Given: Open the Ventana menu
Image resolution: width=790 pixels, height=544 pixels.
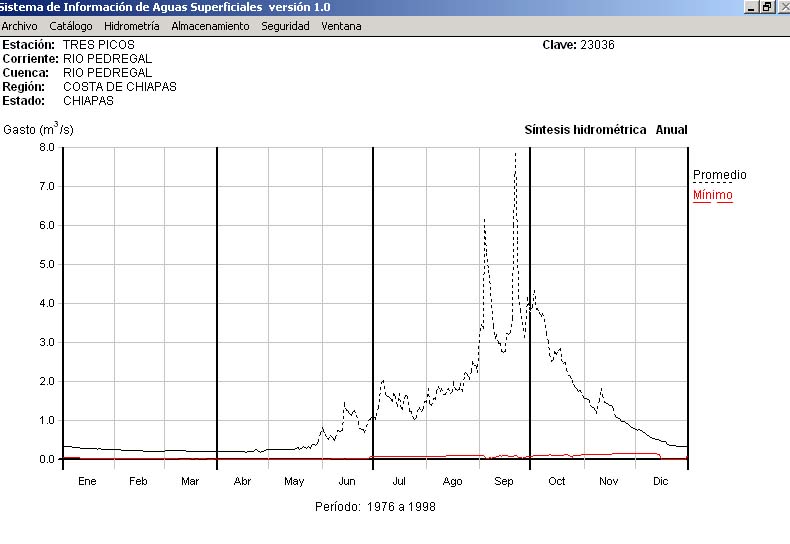Looking at the screenshot, I should [341, 26].
